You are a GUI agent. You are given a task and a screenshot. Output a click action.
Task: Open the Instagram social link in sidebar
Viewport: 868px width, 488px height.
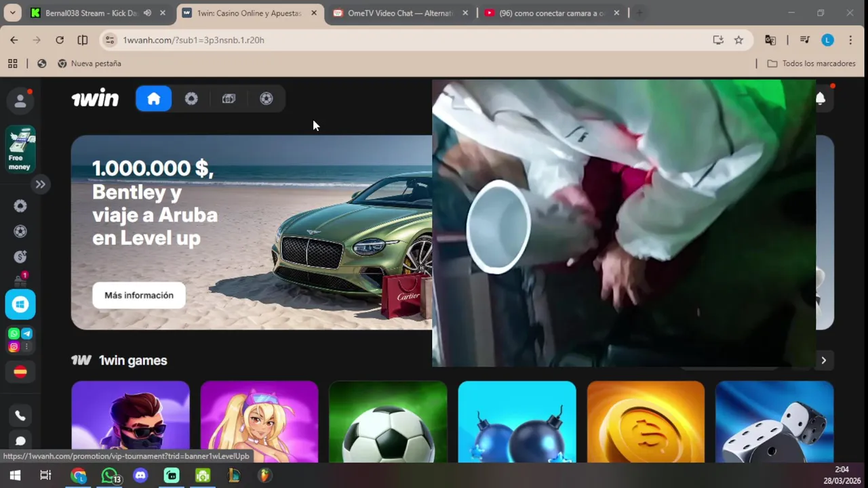(x=14, y=346)
